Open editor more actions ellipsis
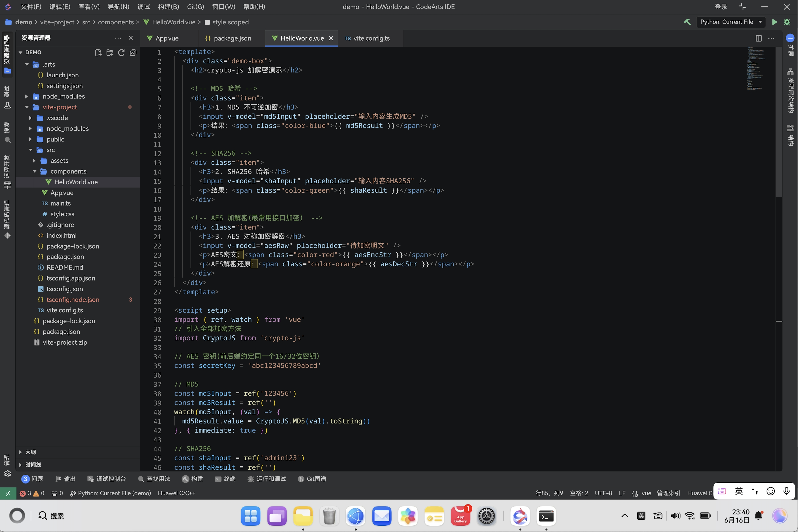The width and height of the screenshot is (798, 532). (771, 38)
